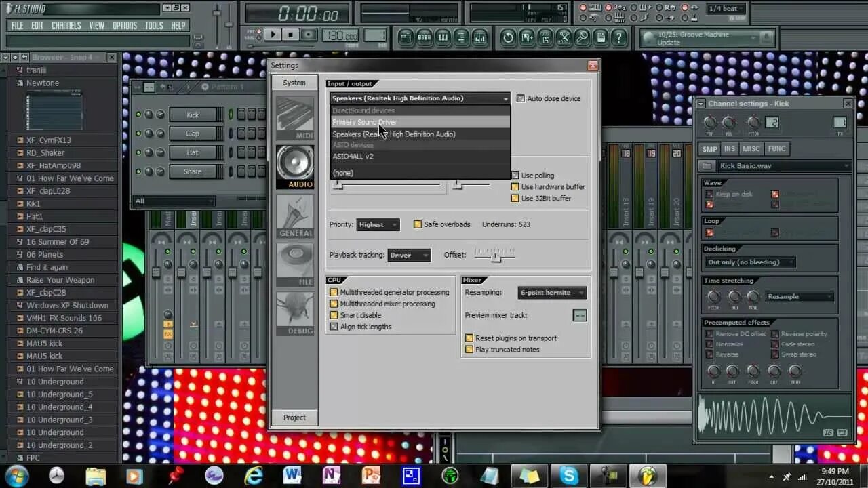Open Internet Explorer from the taskbar

254,476
